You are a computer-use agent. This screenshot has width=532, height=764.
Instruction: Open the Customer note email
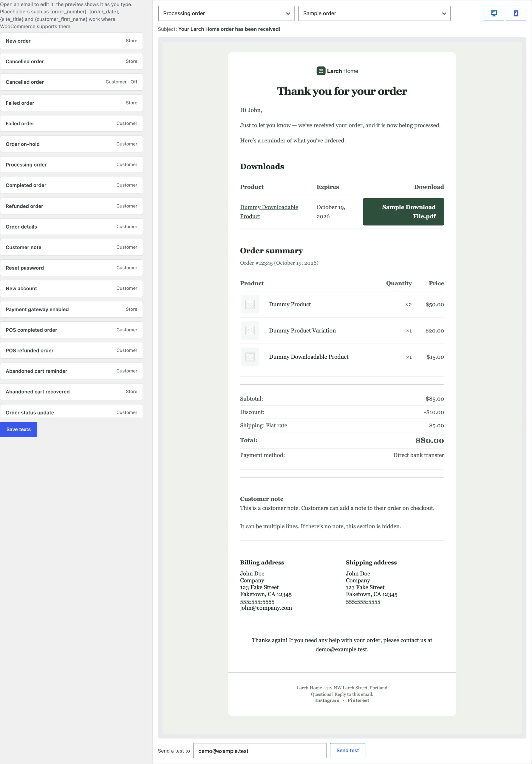(x=72, y=247)
